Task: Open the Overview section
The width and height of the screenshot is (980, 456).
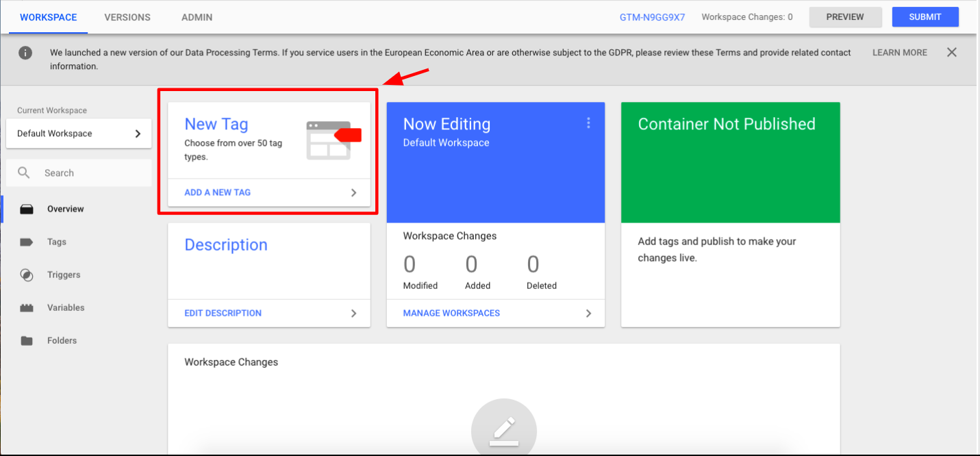Action: (65, 210)
